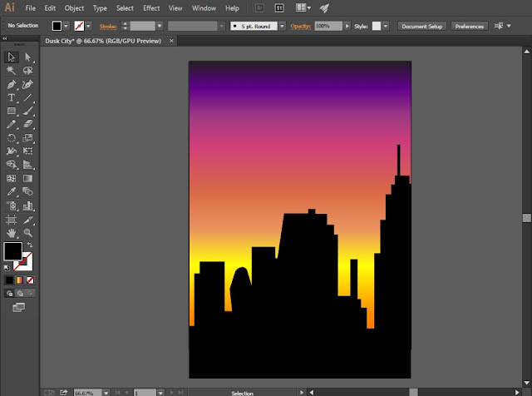Expand the Style dropdown

(x=386, y=27)
